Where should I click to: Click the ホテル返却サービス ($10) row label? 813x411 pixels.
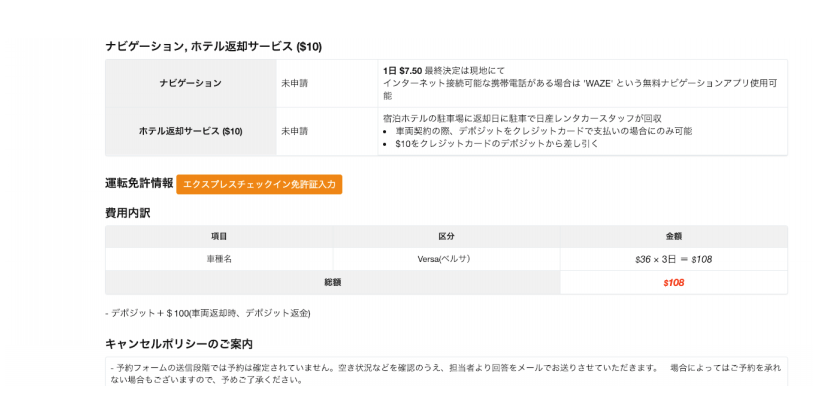tap(191, 131)
